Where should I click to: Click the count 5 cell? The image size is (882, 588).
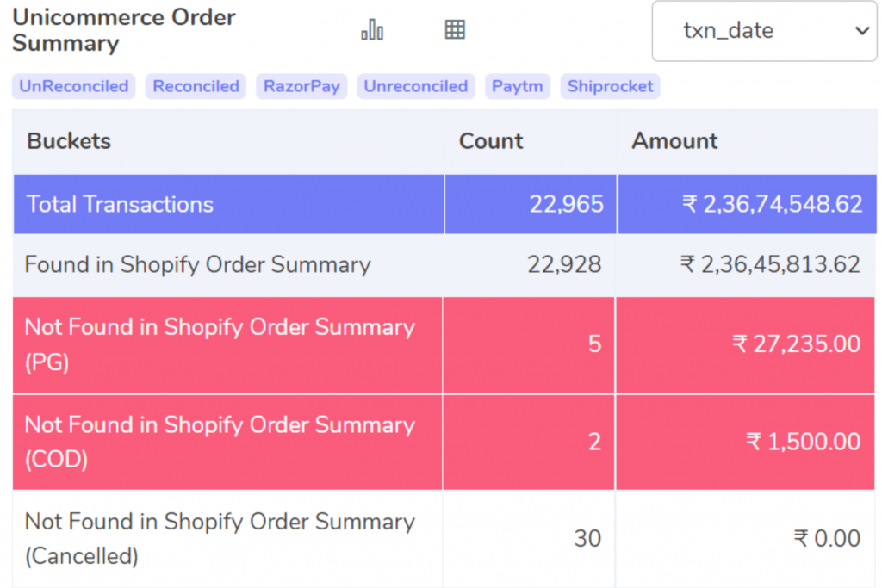(529, 344)
